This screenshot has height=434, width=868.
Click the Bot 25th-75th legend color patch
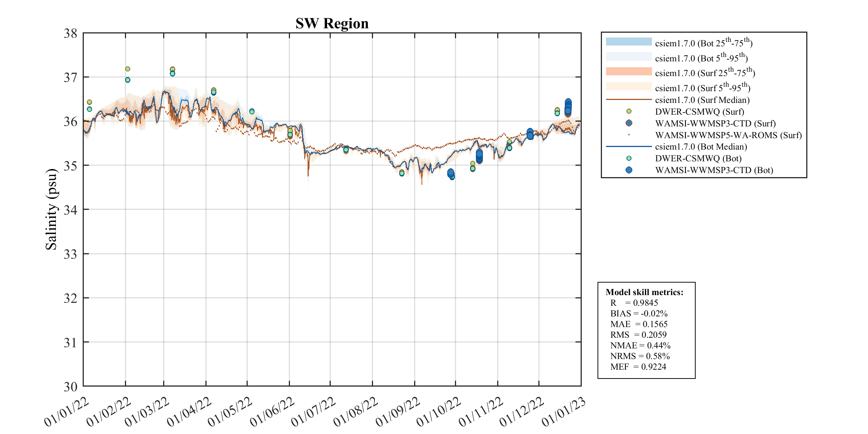tap(628, 42)
